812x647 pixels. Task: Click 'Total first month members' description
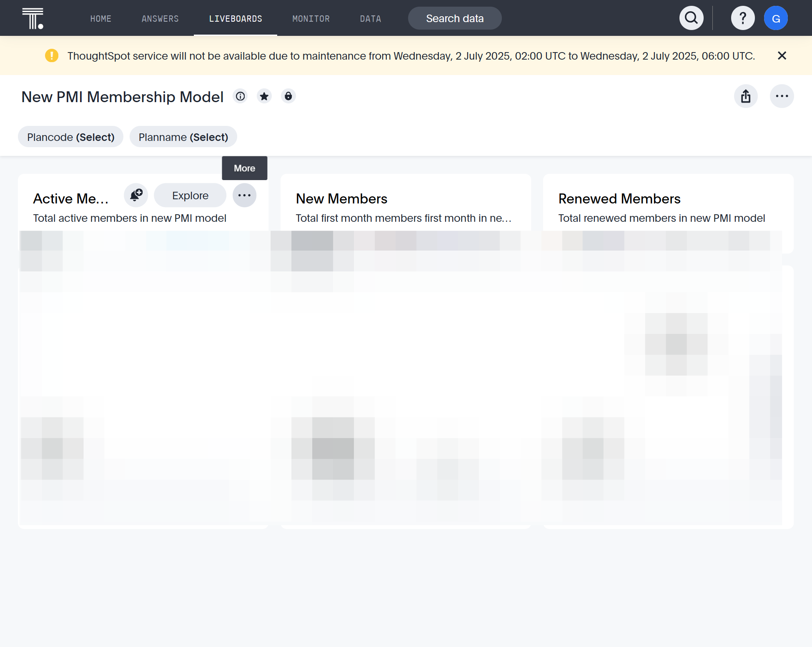(403, 218)
